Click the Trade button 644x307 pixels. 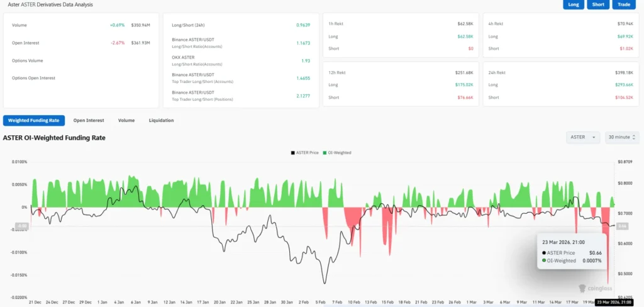(624, 4)
